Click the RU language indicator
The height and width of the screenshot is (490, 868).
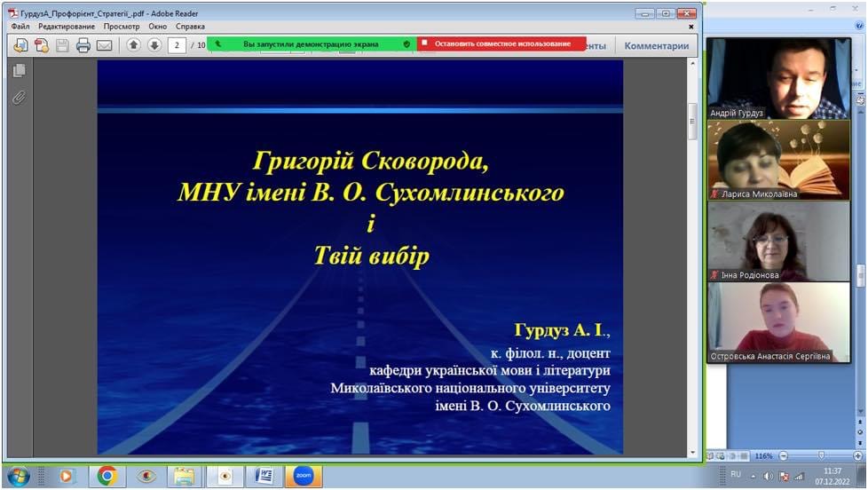[x=736, y=475]
